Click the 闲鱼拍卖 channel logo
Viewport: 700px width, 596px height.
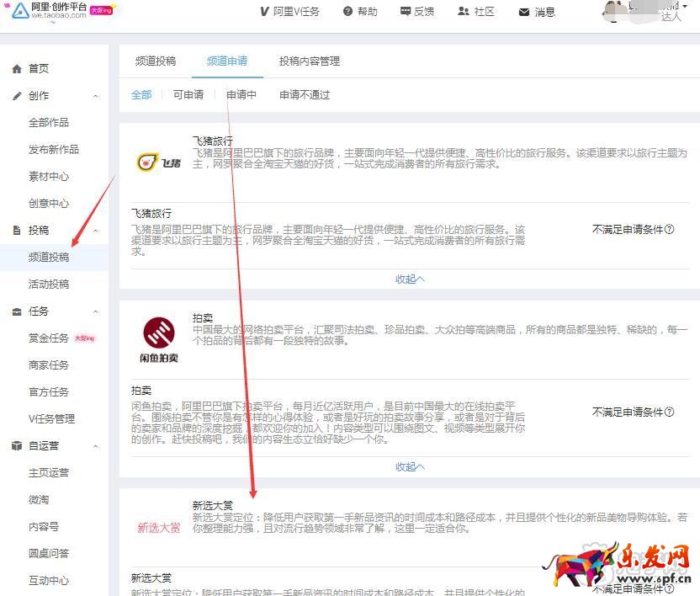(159, 337)
